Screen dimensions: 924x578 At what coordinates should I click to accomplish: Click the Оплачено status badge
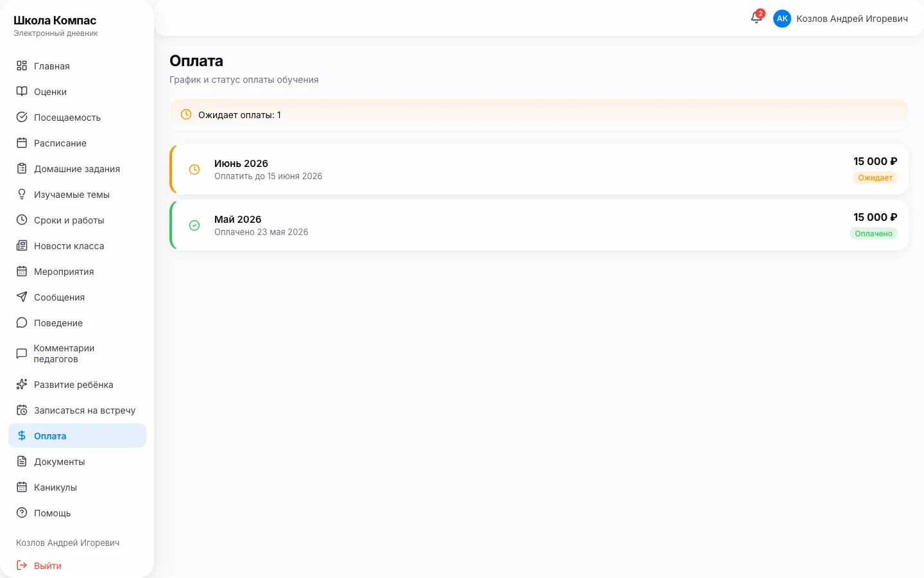pyautogui.click(x=873, y=234)
